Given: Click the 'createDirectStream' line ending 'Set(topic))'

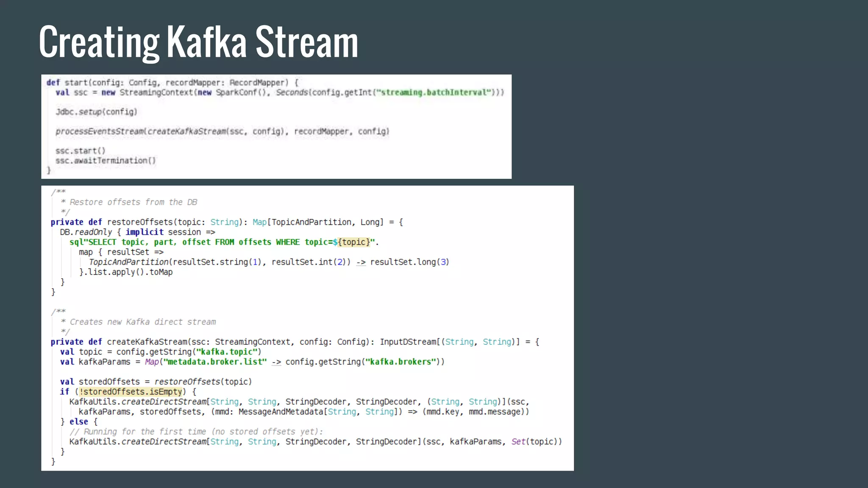Looking at the screenshot, I should [x=316, y=441].
